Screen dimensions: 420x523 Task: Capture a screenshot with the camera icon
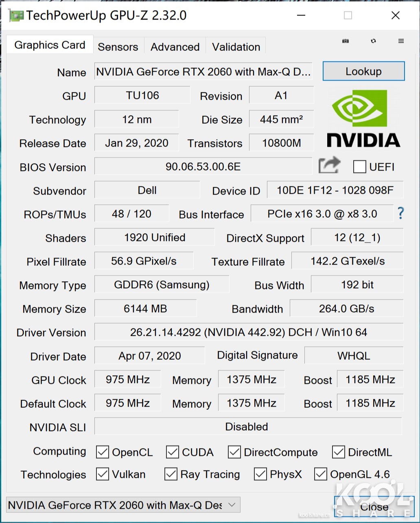[345, 41]
